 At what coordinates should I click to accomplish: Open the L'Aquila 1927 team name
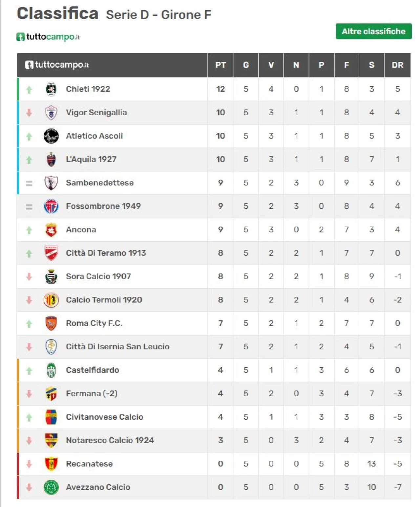coord(91,159)
